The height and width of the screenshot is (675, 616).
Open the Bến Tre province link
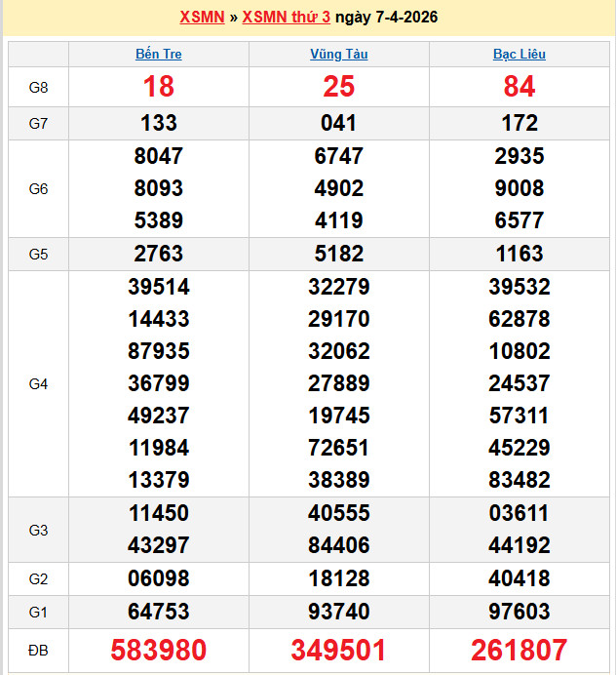click(159, 55)
